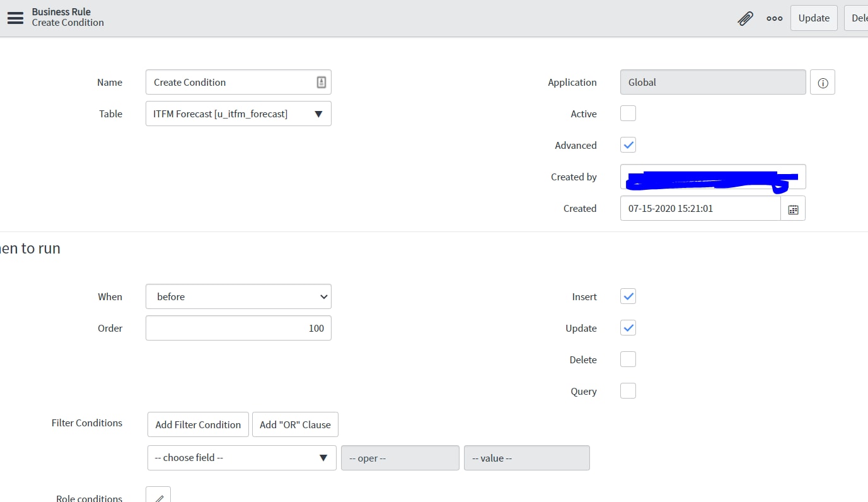
Task: Open the Table dropdown ITFM Forecast
Action: click(x=238, y=114)
